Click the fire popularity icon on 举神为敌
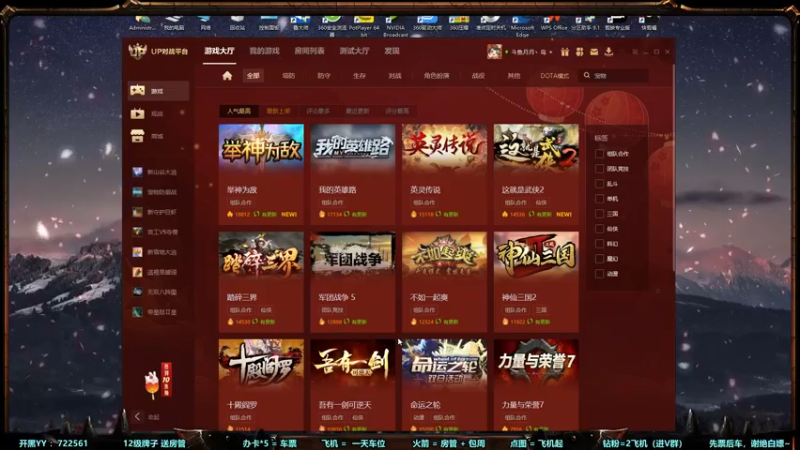The height and width of the screenshot is (450, 800). click(230, 214)
